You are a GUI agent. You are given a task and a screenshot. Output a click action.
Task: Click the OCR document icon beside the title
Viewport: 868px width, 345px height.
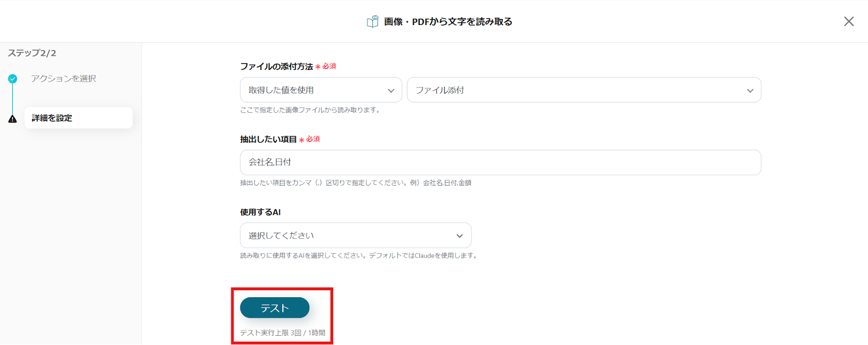pos(372,22)
